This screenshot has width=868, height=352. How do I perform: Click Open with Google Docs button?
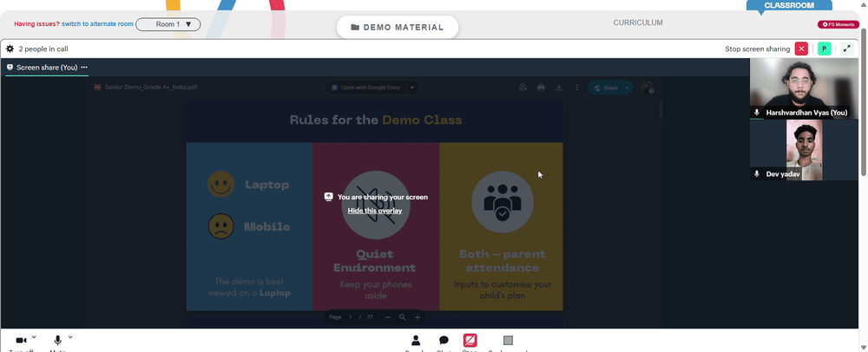[x=365, y=88]
